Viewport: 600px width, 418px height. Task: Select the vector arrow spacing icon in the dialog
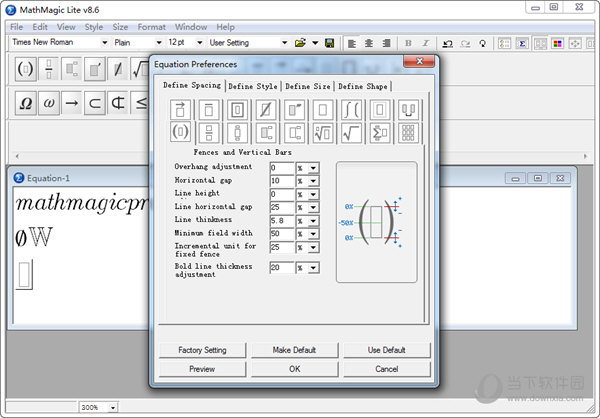[x=180, y=110]
